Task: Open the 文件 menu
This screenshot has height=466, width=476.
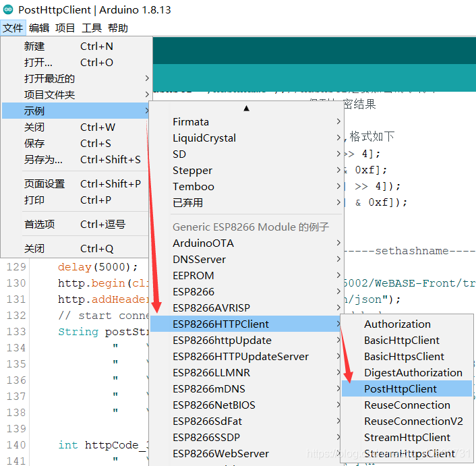Action: coord(13,28)
